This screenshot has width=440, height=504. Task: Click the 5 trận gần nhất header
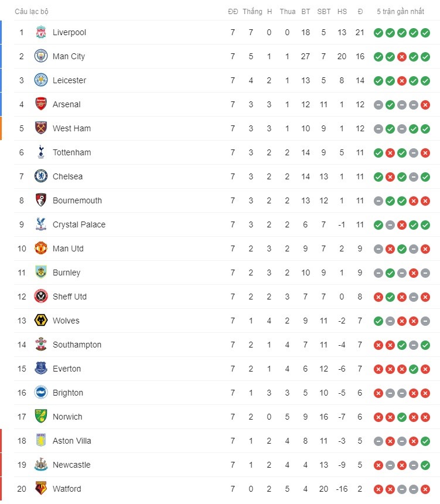[400, 12]
